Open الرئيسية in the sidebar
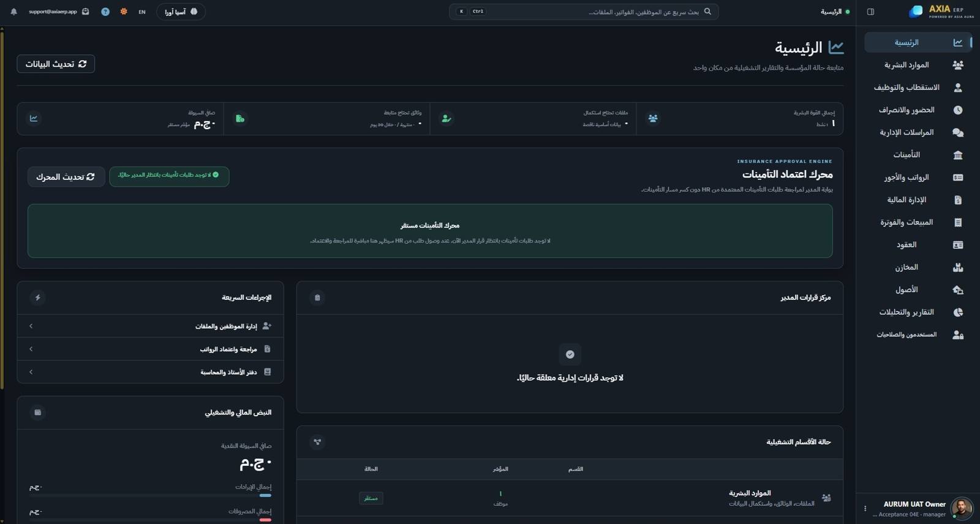The image size is (980, 524). click(918, 42)
